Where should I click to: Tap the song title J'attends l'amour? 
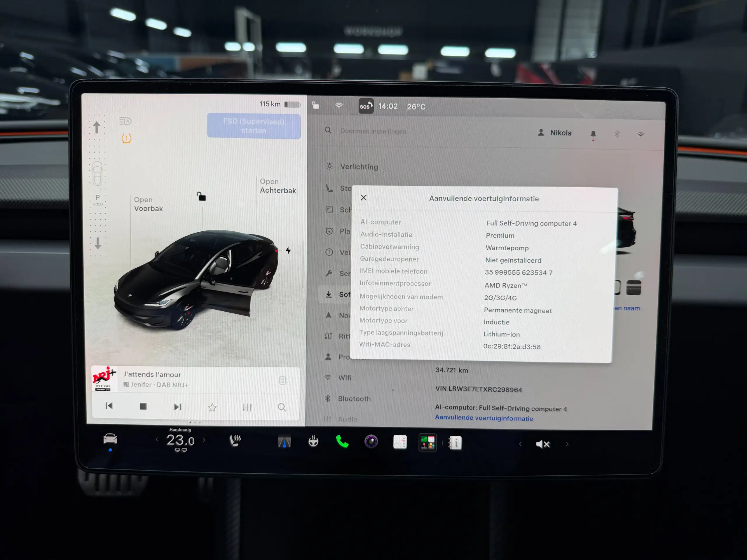click(x=152, y=374)
